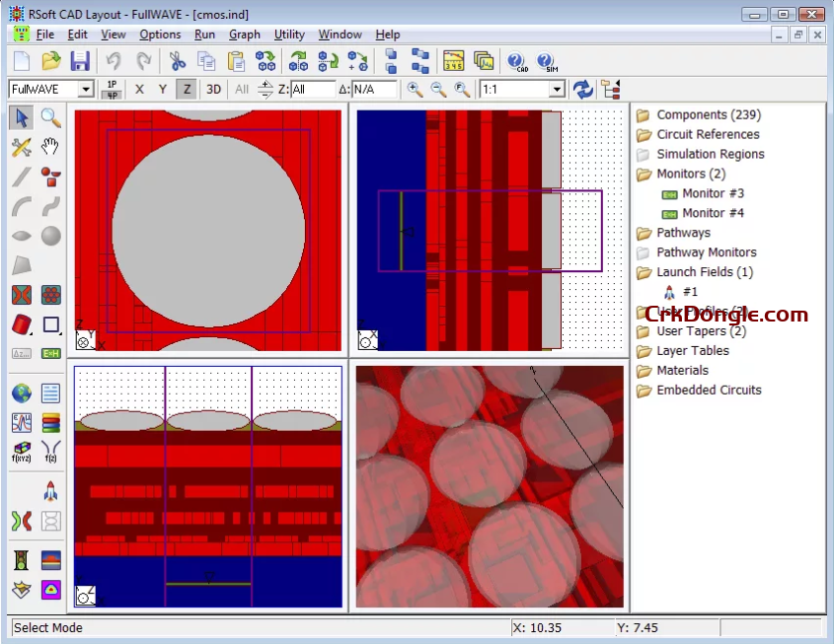Activate the magnifier Zoom tool

point(50,117)
